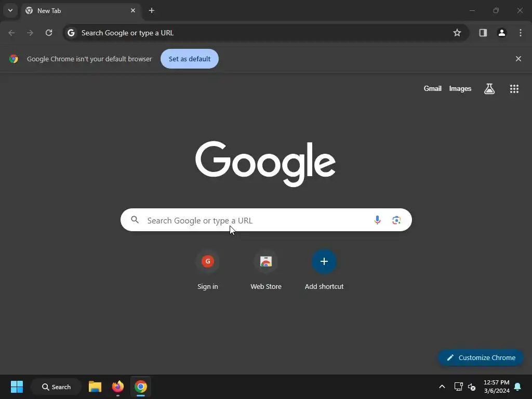Screen dimensions: 532x399
Task: Go back to the previous page
Action: click(11, 33)
